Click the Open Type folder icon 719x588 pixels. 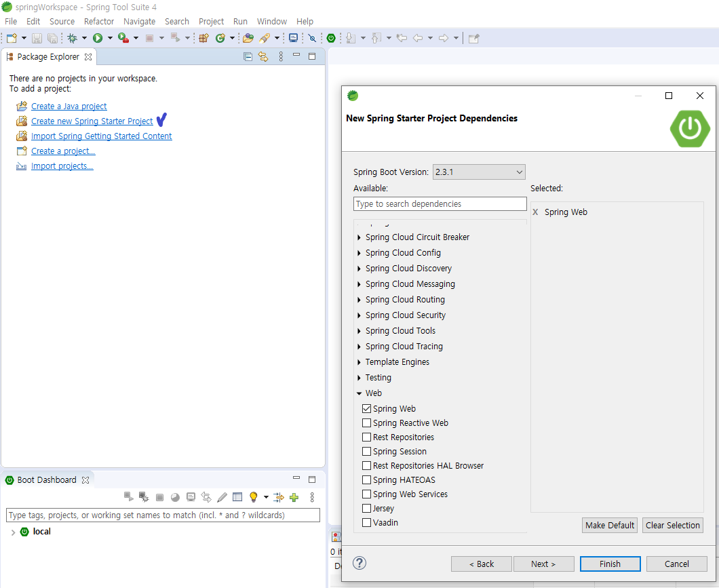click(248, 38)
